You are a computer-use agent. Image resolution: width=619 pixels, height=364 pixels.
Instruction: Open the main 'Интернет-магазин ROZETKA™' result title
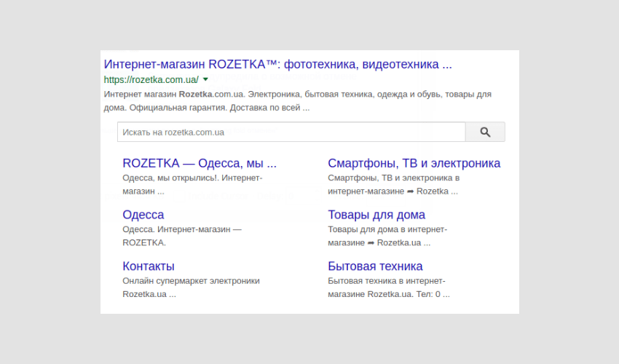tap(277, 64)
